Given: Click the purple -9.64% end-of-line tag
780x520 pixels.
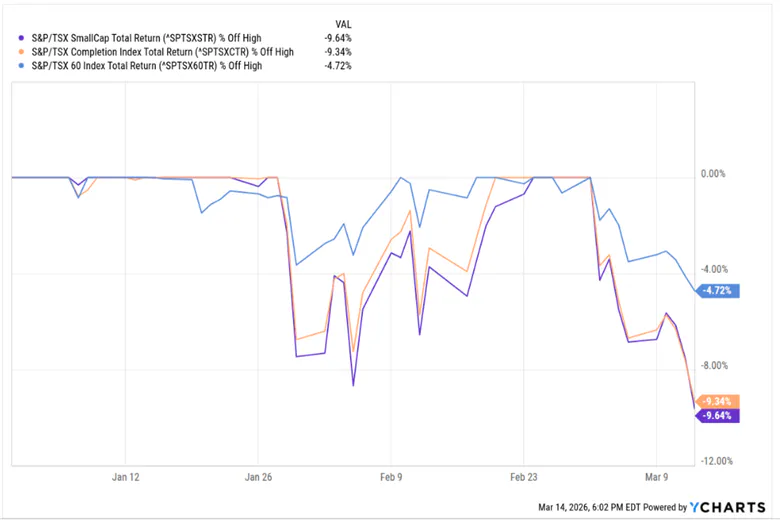Looking at the screenshot, I should click(719, 415).
